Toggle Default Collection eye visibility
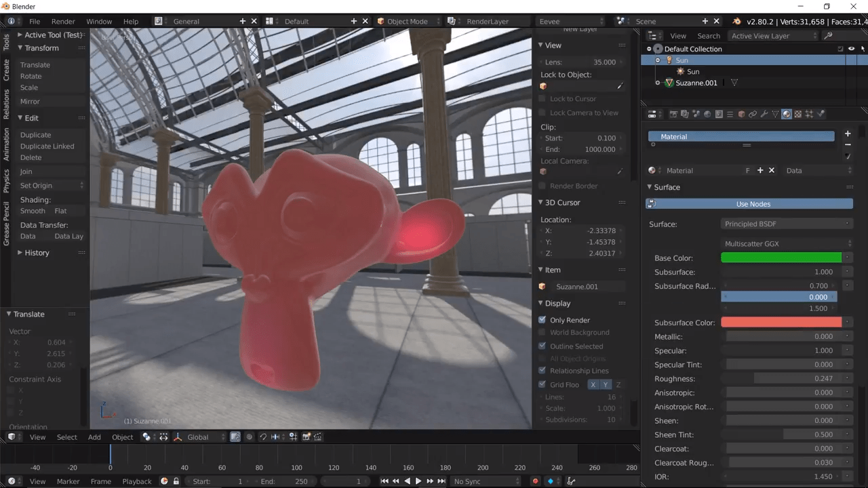868x488 pixels. 851,49
